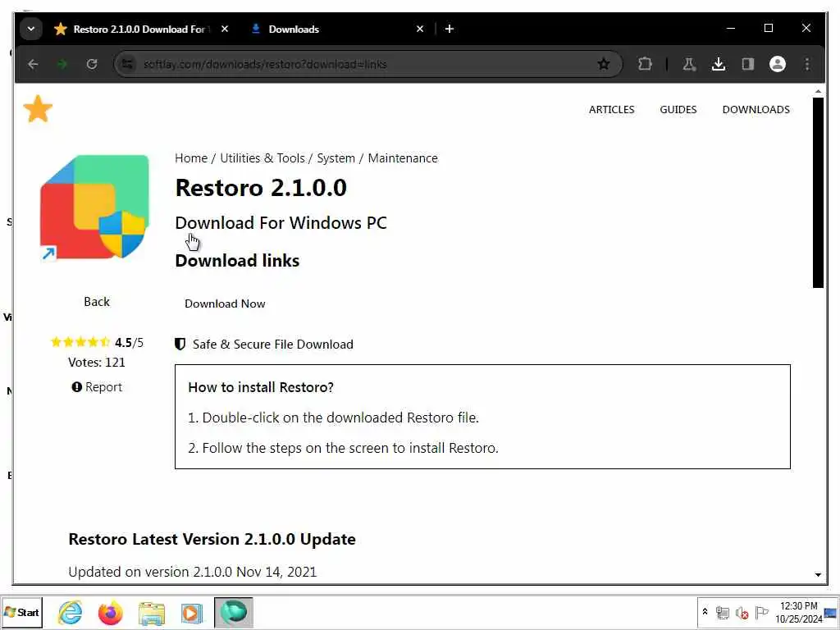This screenshot has height=630, width=840.
Task: Go to Home breadcrumb link
Action: pyautogui.click(x=190, y=158)
